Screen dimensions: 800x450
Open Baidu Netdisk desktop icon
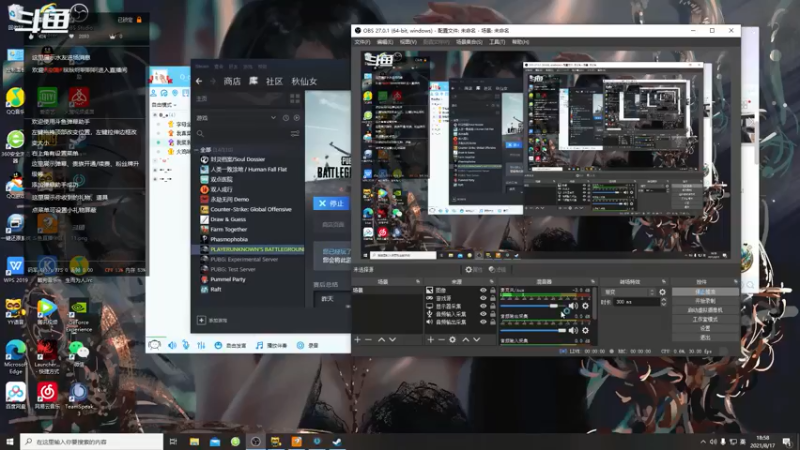(15, 396)
